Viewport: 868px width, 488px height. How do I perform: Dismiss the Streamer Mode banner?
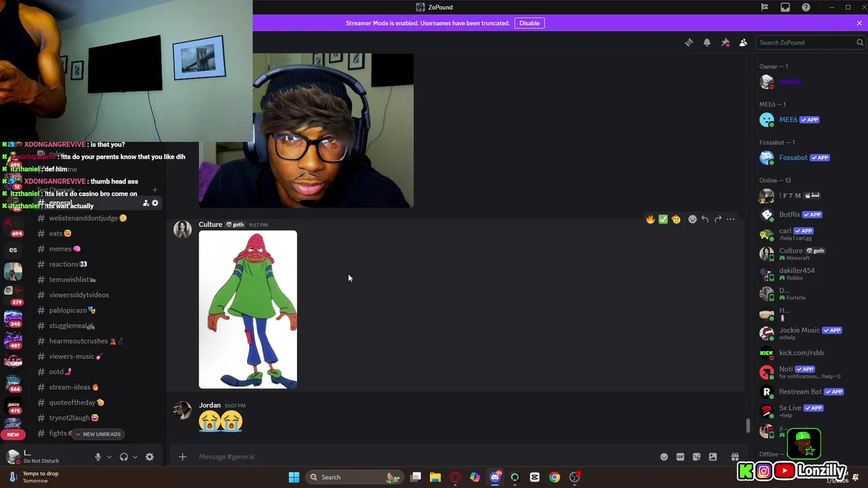click(859, 23)
